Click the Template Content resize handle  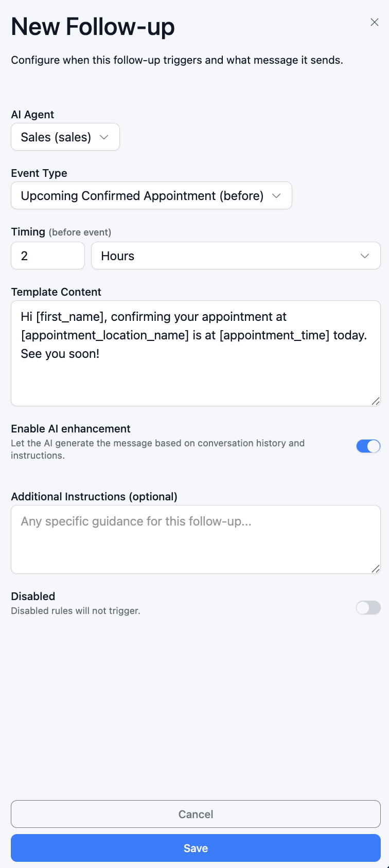tap(376, 401)
